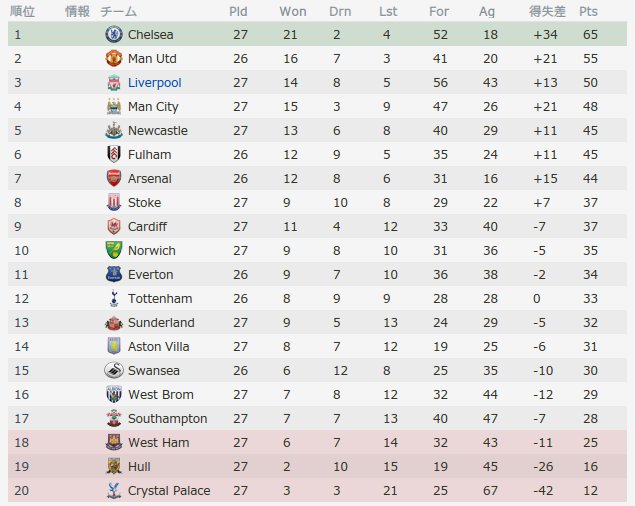Viewport: 635px width, 506px height.
Task: Click the Swansea club crest
Action: (114, 370)
